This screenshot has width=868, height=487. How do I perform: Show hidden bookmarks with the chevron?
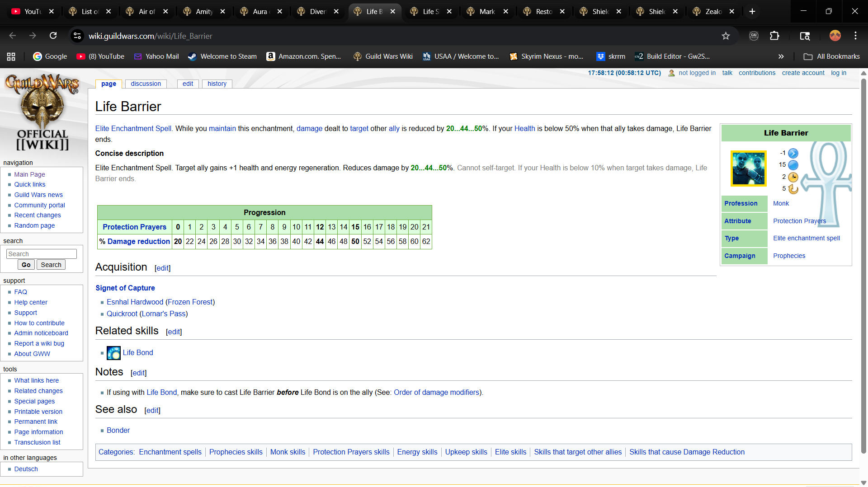coord(781,56)
